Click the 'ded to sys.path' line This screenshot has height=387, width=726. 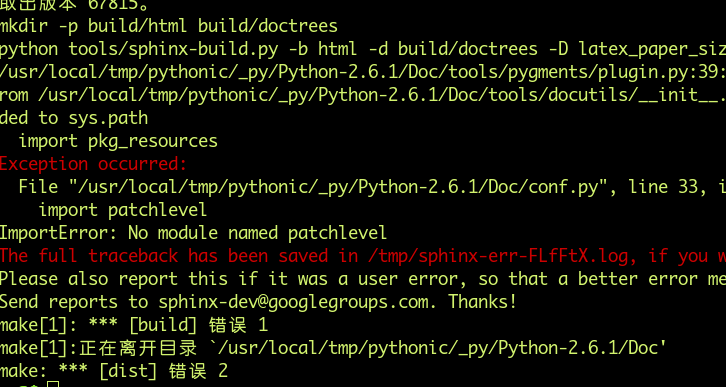(74, 118)
